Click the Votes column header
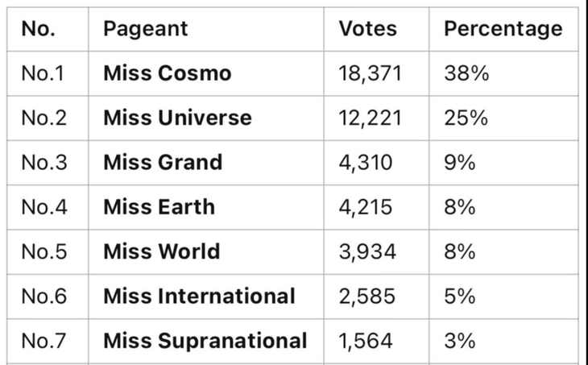The height and width of the screenshot is (365, 588). 368,29
